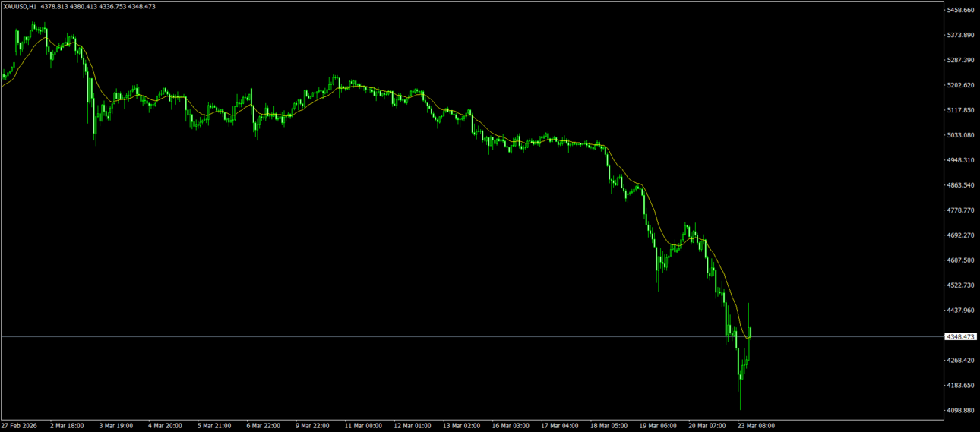
Task: Click the latest candlestick at chart's right edge
Action: coord(751,333)
